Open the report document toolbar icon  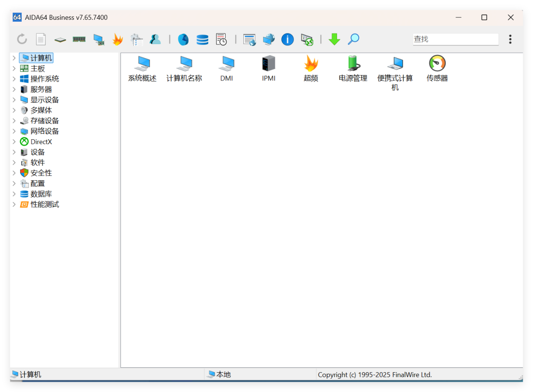click(x=41, y=39)
